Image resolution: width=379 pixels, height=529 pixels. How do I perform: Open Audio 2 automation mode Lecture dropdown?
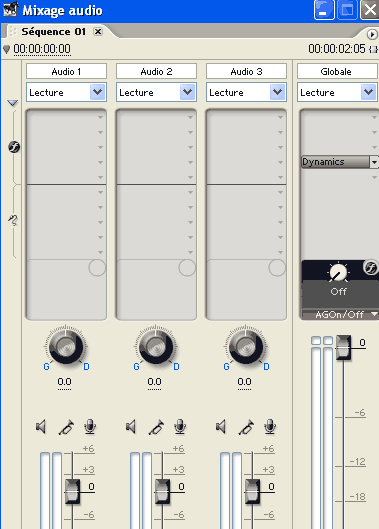187,92
